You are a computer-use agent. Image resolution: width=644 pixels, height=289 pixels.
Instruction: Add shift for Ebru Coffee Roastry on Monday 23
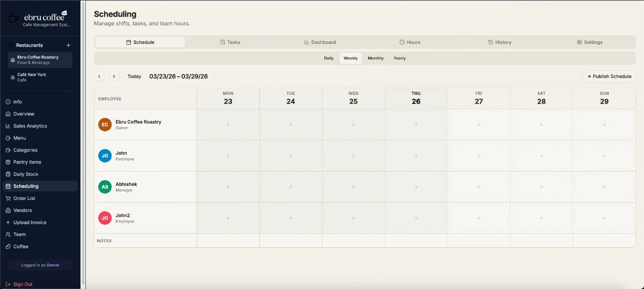228,124
